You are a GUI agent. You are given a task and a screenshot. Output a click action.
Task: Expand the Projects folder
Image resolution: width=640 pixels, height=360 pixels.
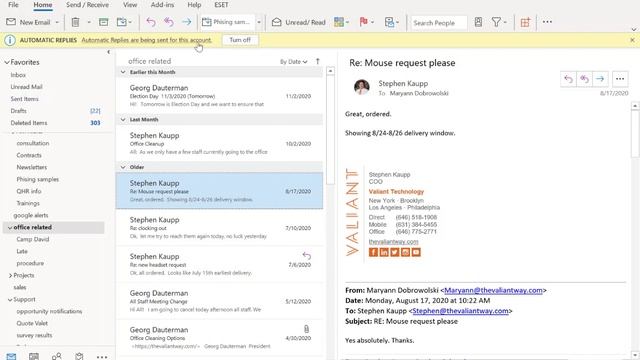pos(10,276)
